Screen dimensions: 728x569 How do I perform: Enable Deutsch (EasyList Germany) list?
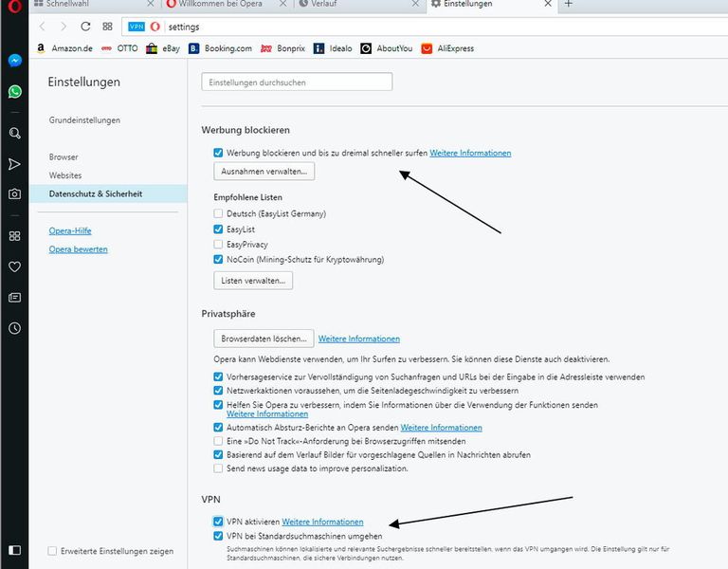point(218,213)
